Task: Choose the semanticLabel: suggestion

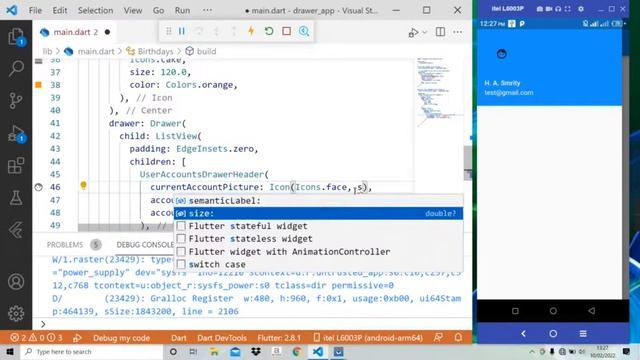Action: pos(318,200)
